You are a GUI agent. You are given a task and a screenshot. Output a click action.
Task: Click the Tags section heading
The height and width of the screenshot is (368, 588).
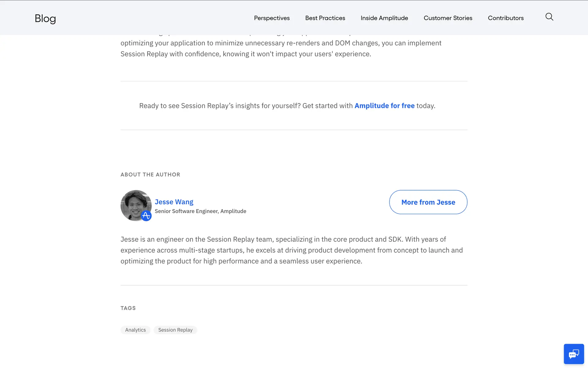tap(128, 308)
